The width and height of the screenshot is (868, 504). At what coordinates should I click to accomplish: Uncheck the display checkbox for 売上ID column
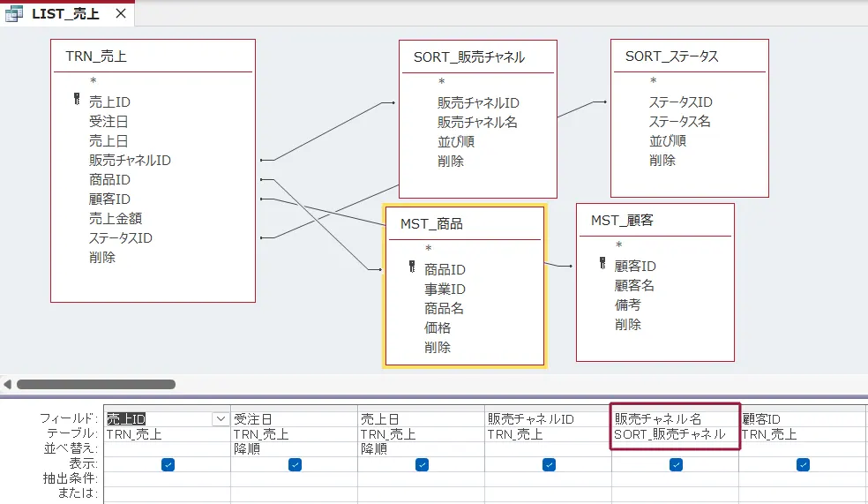[168, 464]
